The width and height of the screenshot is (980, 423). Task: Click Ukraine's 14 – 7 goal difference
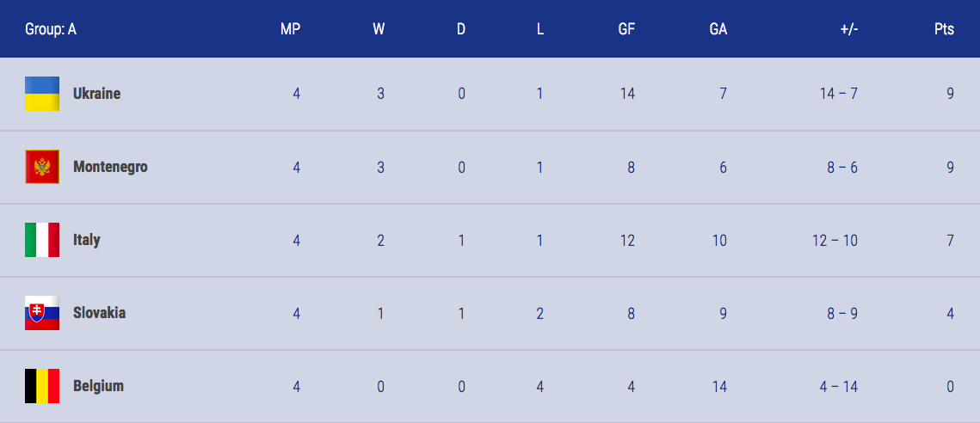coord(839,94)
